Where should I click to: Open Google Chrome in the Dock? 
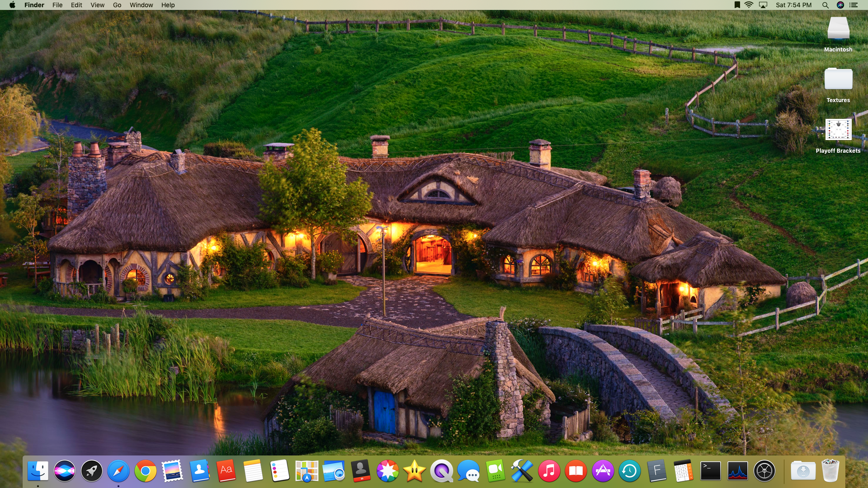(x=145, y=471)
